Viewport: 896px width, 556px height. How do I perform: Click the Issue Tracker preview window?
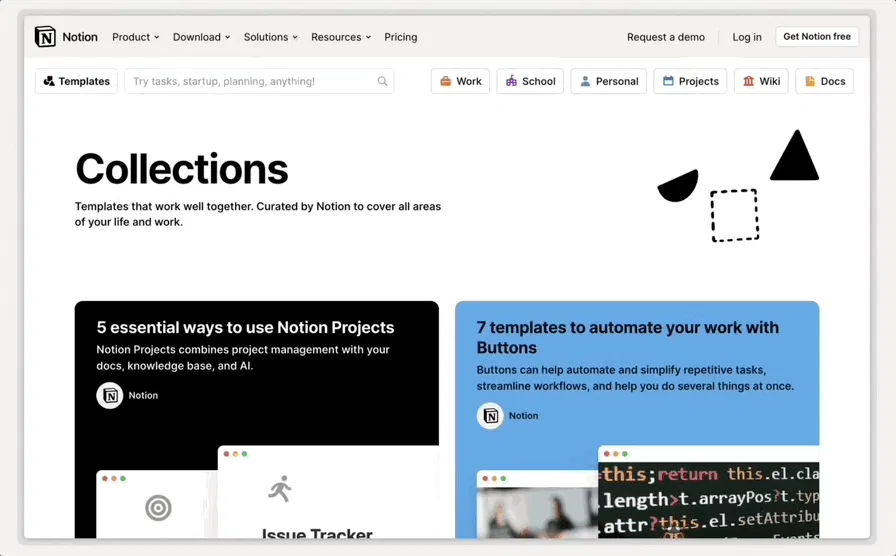[x=328, y=492]
